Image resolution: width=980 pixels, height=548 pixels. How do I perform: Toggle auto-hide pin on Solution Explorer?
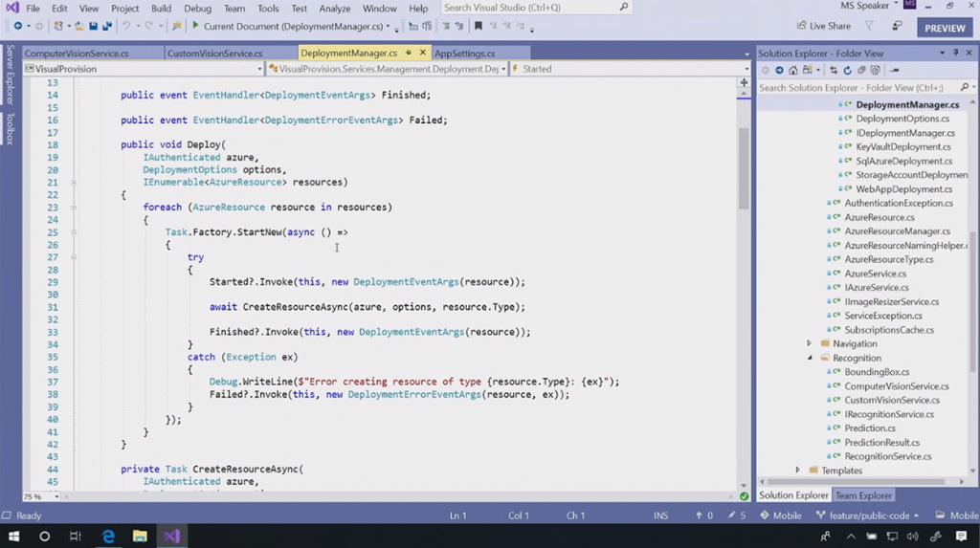[x=955, y=54]
